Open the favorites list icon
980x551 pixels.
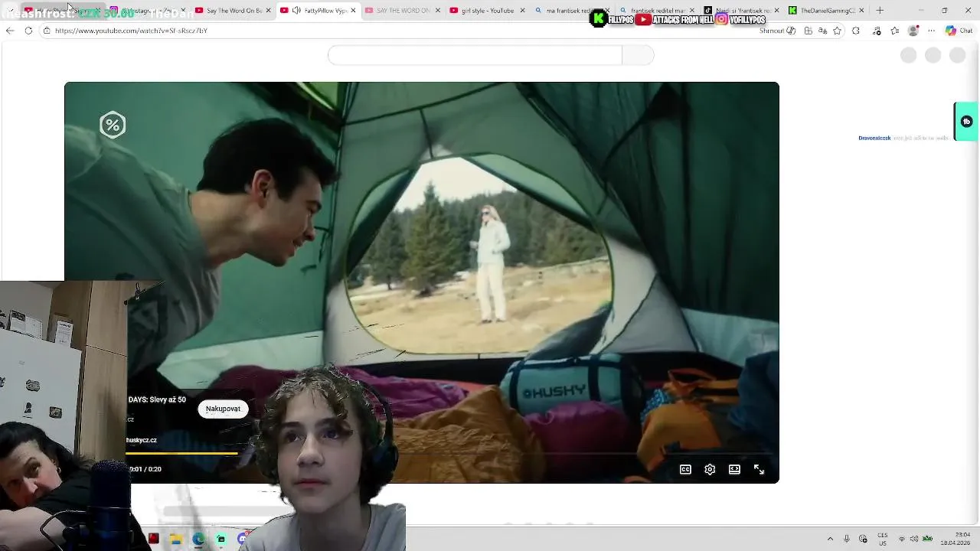pos(895,31)
